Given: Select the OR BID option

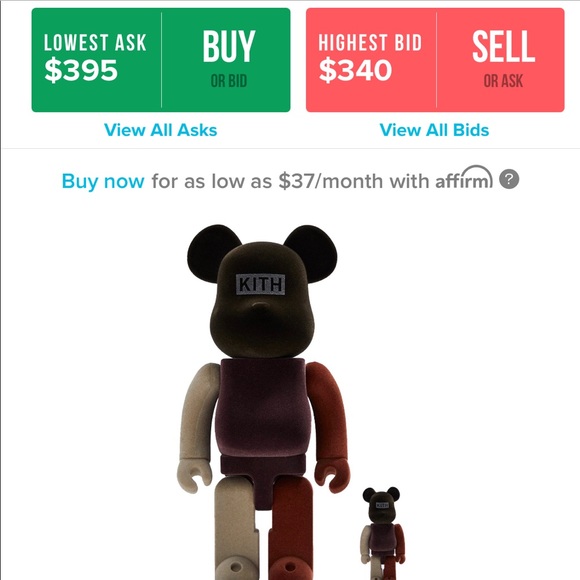Looking at the screenshot, I should pyautogui.click(x=229, y=81).
